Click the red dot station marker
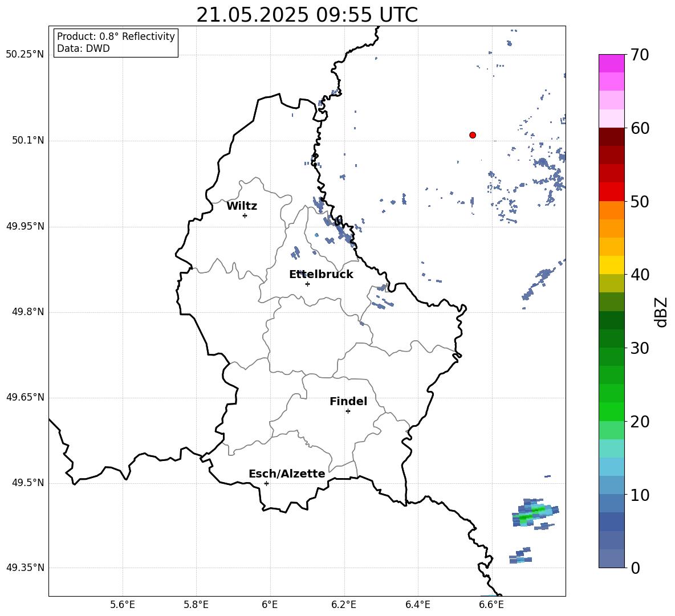Screen dimensions: 675x616 point(473,135)
